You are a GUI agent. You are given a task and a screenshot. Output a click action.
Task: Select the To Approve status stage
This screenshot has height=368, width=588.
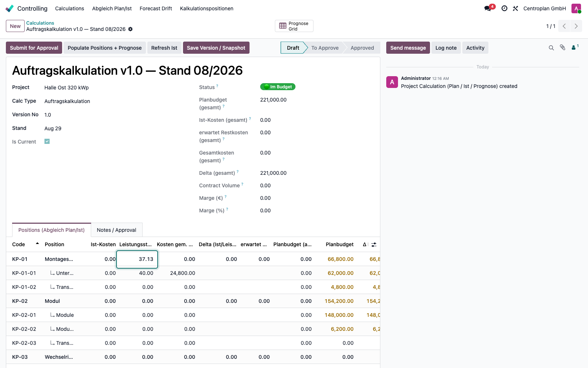point(325,48)
